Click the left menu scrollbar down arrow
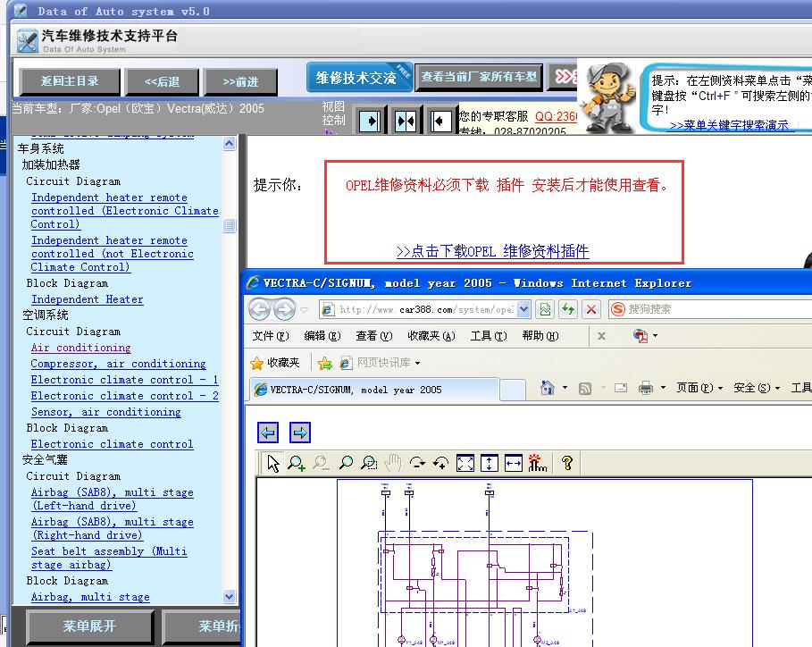812x647 pixels. coord(230,597)
